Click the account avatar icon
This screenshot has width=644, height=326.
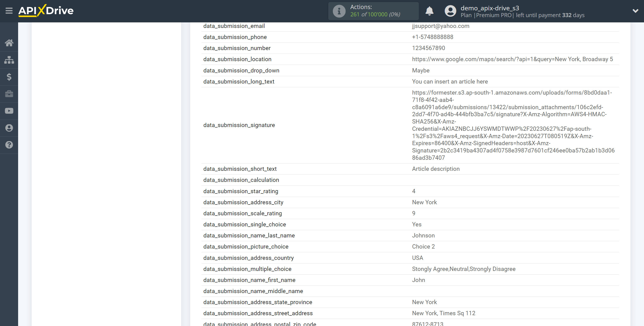coord(450,11)
